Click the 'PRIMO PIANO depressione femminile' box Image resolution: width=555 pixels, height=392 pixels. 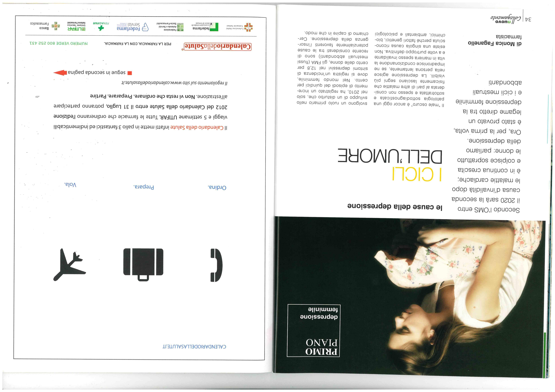(x=314, y=330)
